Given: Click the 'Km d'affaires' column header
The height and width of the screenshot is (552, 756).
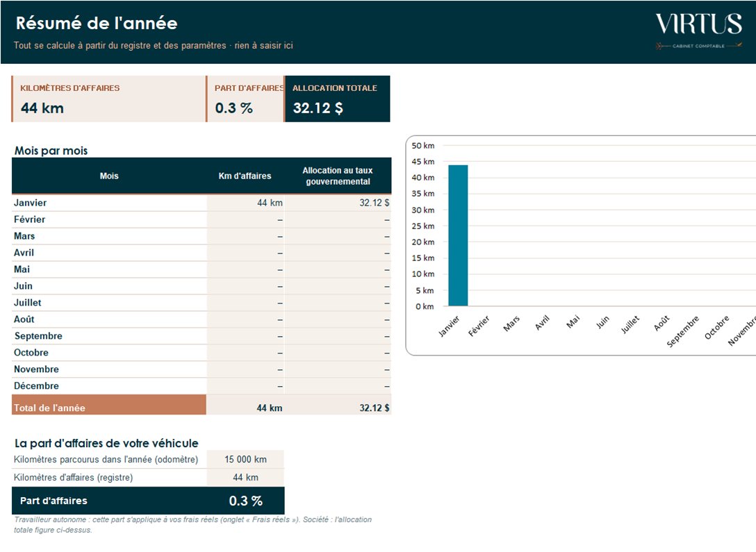Looking at the screenshot, I should click(x=245, y=176).
